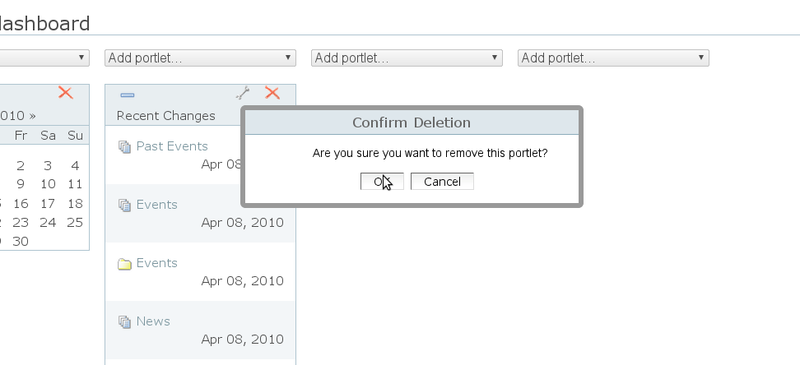Open the Events collection link
This screenshot has height=365, width=800.
point(157,204)
